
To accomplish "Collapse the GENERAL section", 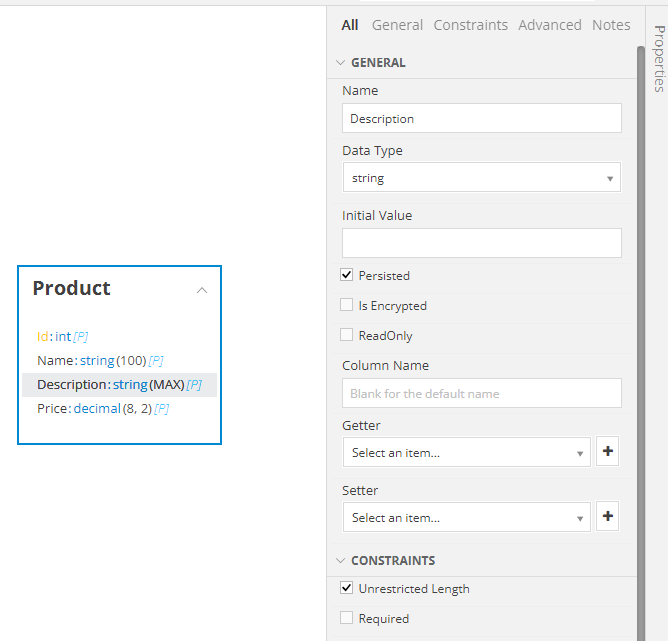I will click(x=338, y=63).
